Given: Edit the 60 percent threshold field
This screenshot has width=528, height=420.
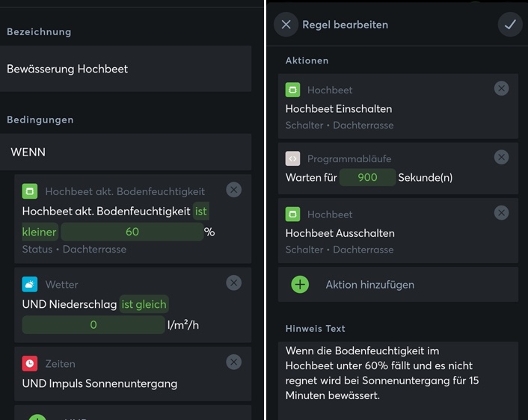Looking at the screenshot, I should pyautogui.click(x=132, y=232).
